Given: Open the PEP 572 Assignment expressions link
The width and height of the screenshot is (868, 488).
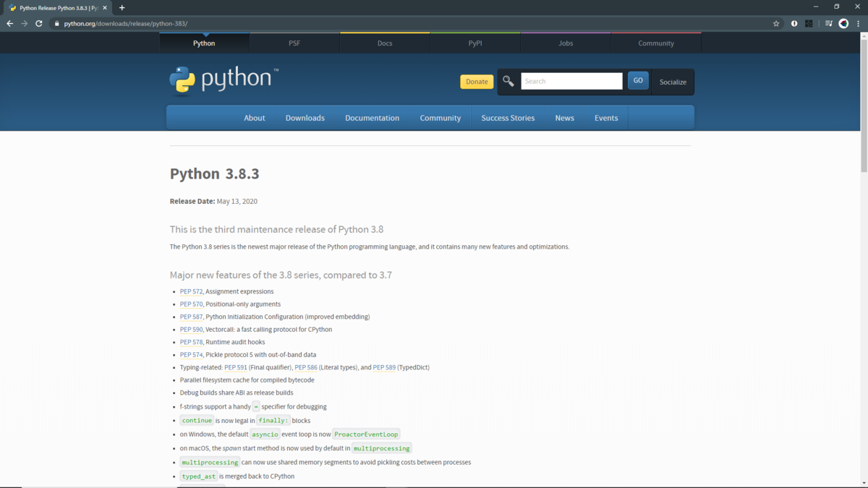Looking at the screenshot, I should (190, 291).
